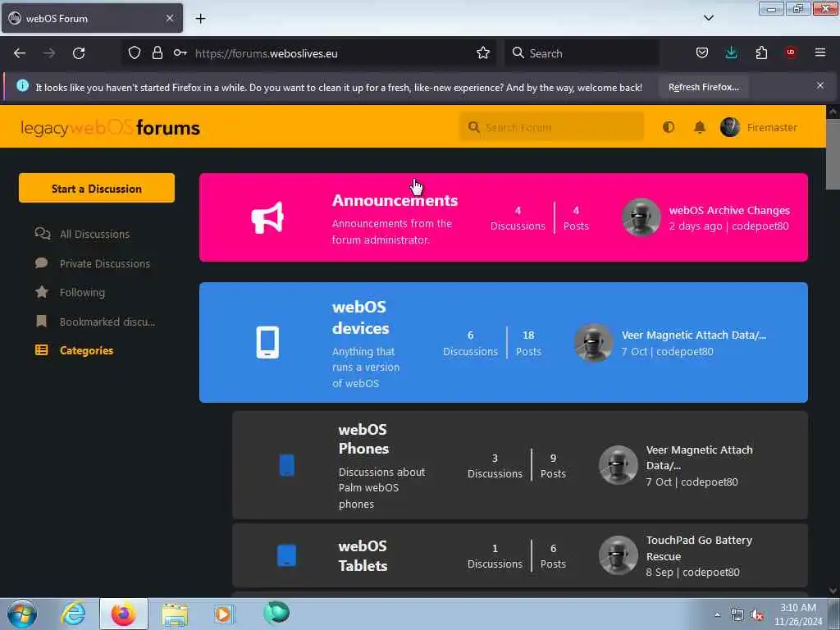Open the webOS Archive Changes discussion
This screenshot has width=840, height=630.
[729, 211]
